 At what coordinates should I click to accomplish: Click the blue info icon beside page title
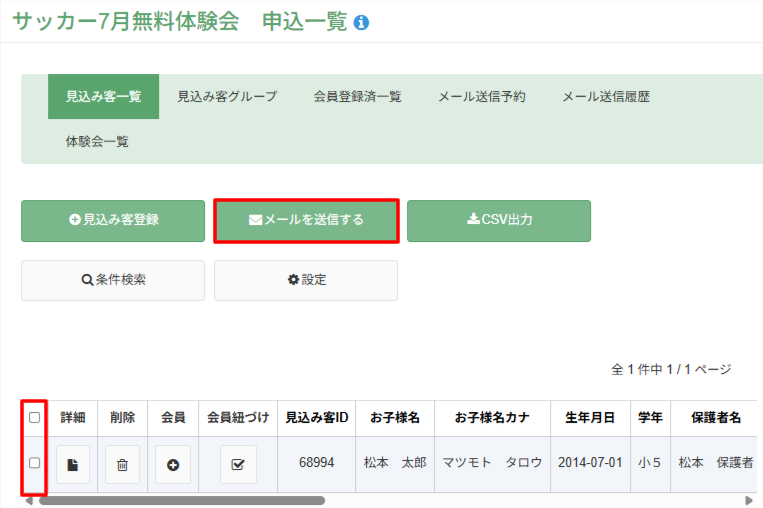coord(361,22)
